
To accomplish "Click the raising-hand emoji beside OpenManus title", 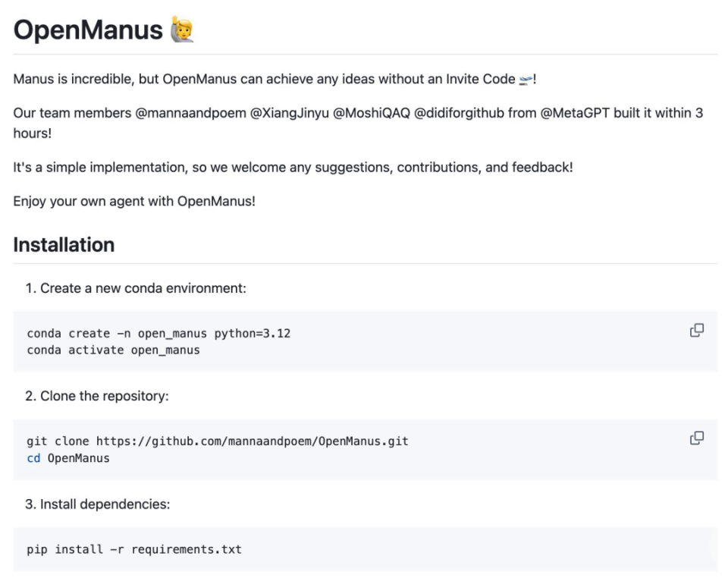I will coord(183,30).
